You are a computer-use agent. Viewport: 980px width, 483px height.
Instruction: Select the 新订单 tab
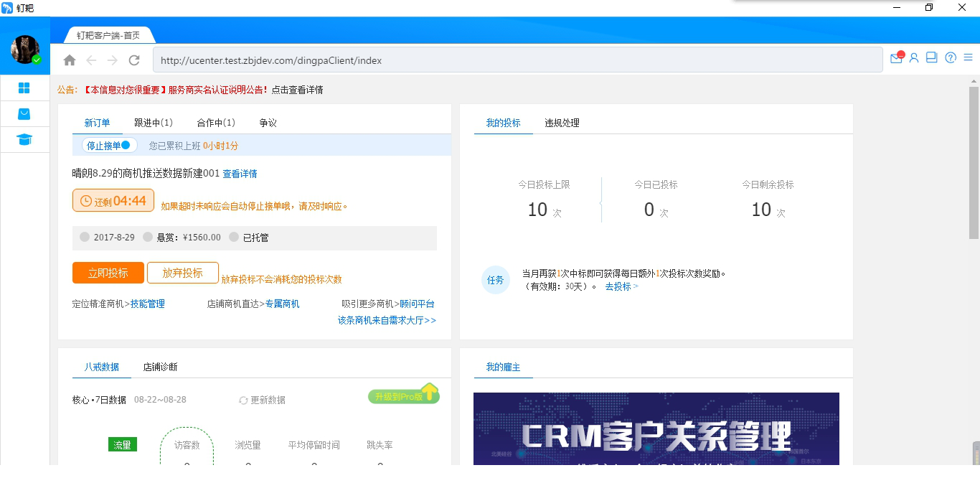pyautogui.click(x=98, y=123)
